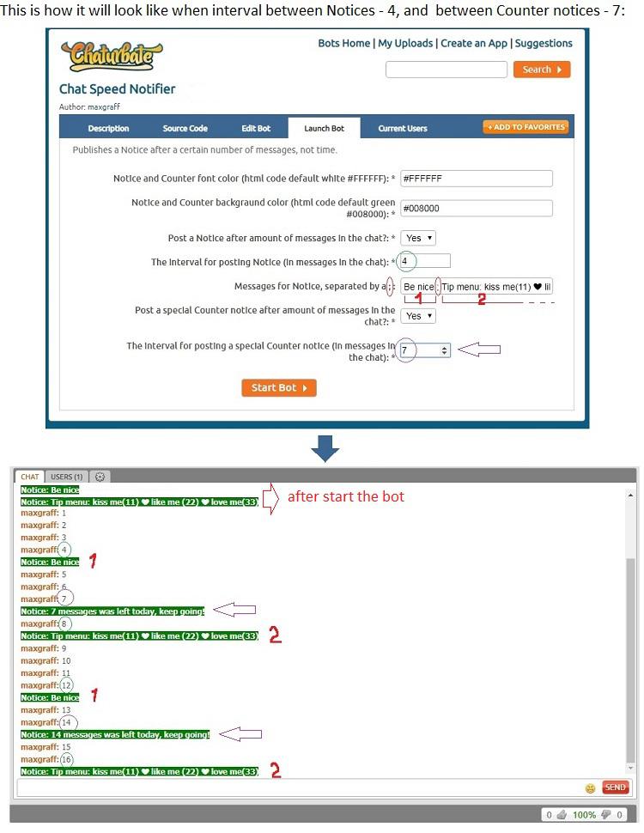Click the thumbs down rating icon
The width and height of the screenshot is (644, 833).
click(x=605, y=814)
